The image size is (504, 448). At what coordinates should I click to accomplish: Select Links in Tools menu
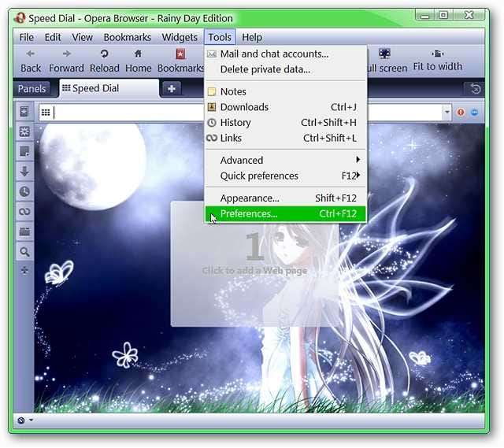[285, 138]
